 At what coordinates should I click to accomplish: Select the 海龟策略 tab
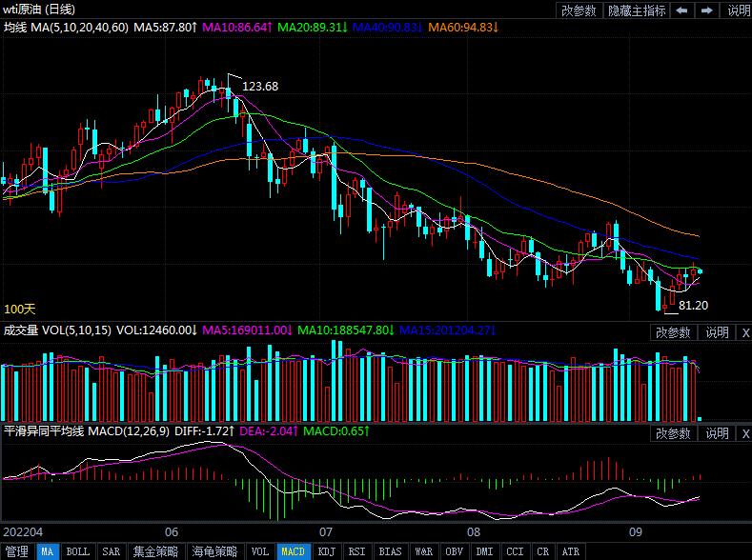[x=214, y=551]
